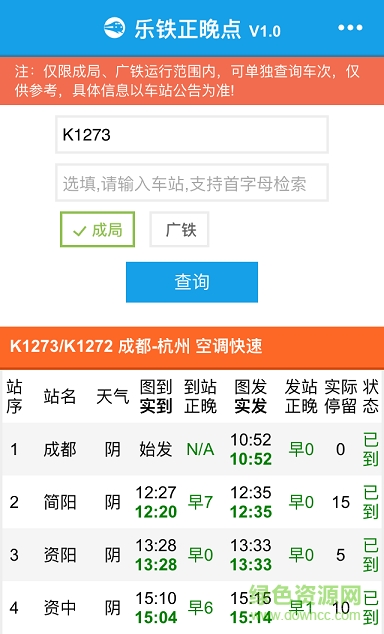Select the 简阳 station row

pyautogui.click(x=192, y=502)
